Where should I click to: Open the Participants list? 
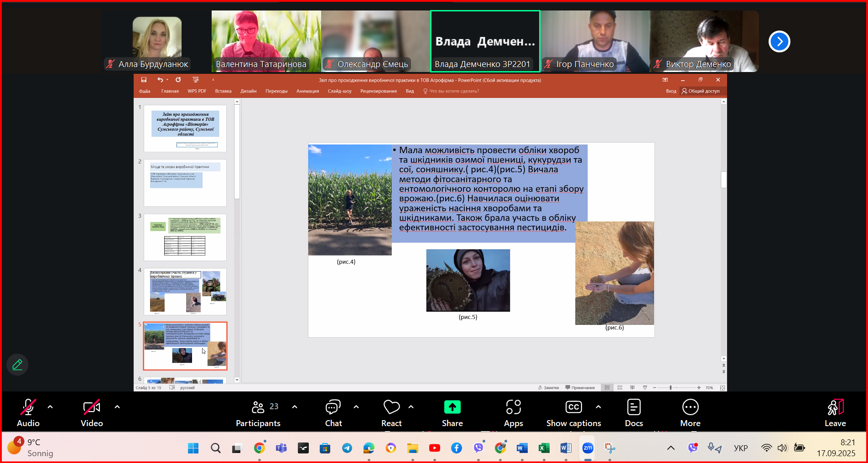[258, 413]
